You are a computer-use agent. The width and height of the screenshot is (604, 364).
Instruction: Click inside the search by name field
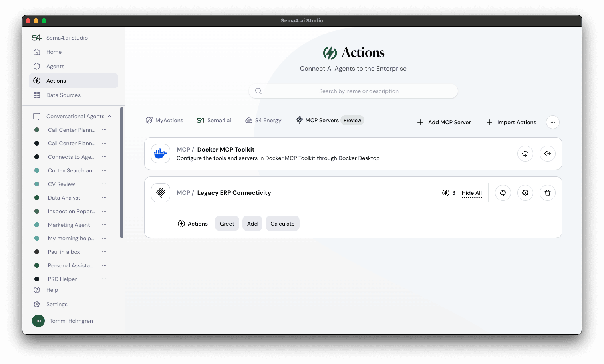tap(353, 91)
